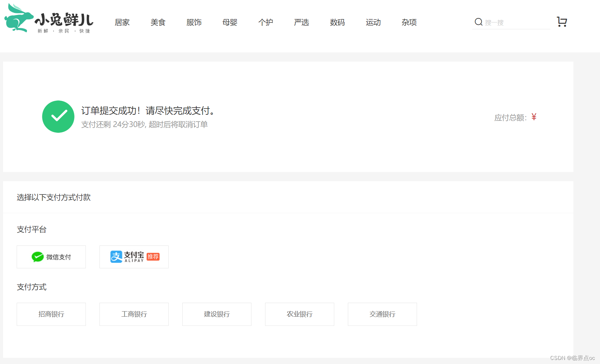Screen dimensions: 600x364
Task: Click the green order success checkmark
Action: click(x=58, y=116)
